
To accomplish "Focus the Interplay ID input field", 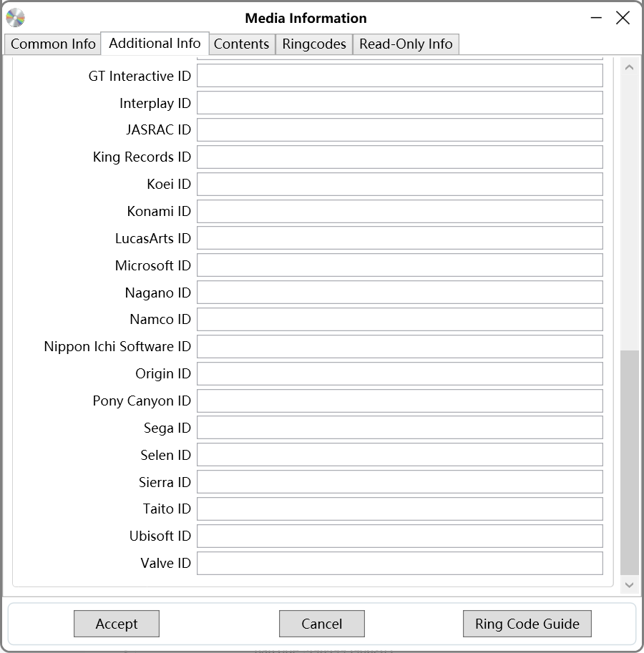I will (400, 103).
